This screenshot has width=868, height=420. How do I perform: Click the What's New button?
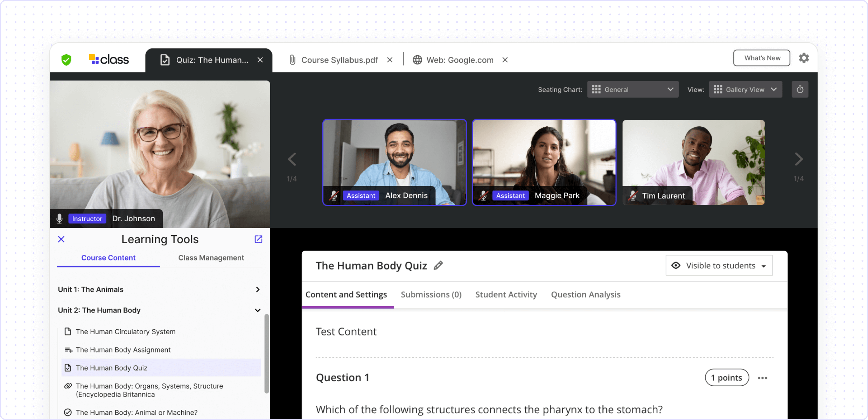pyautogui.click(x=761, y=58)
